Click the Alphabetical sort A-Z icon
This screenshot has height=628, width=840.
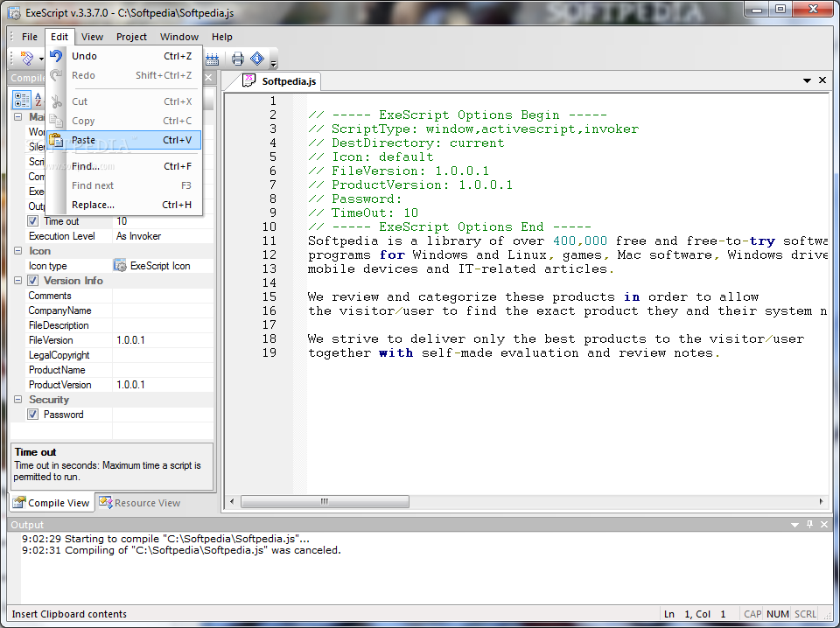coord(38,100)
